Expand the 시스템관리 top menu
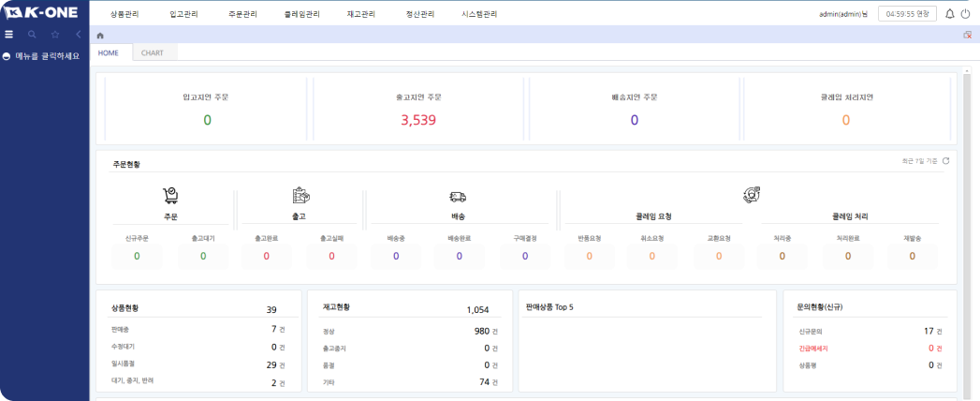The image size is (980, 401). tap(479, 14)
